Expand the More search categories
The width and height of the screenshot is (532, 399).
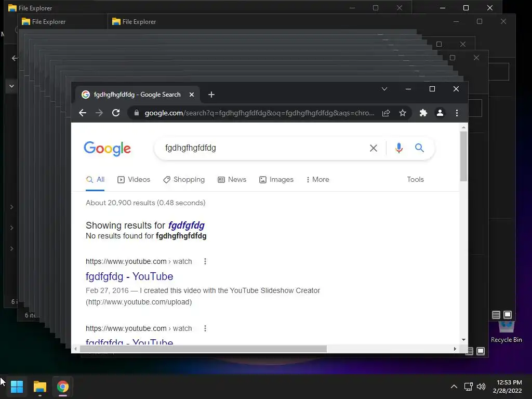point(317,179)
